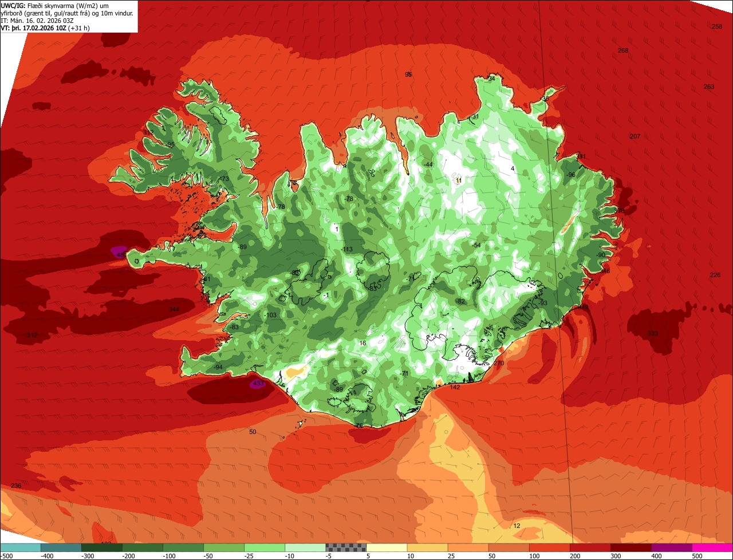Pick the pale green -10 to -5 swatch

click(x=305, y=547)
